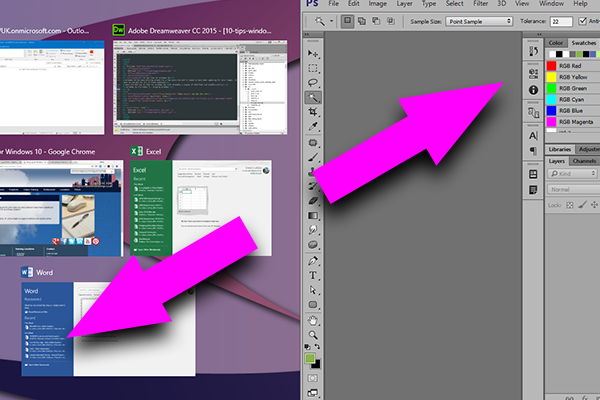Select the Path Selection arrow tool
The width and height of the screenshot is (600, 400).
(313, 290)
